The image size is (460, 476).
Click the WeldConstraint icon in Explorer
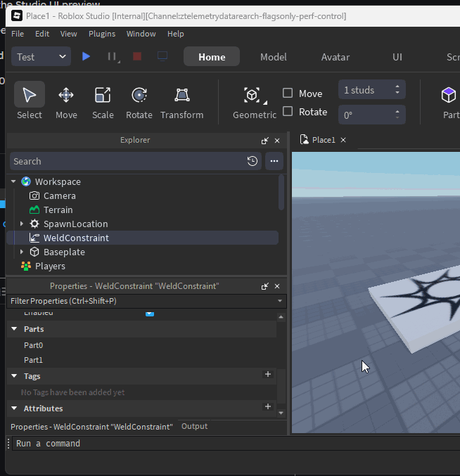point(34,238)
